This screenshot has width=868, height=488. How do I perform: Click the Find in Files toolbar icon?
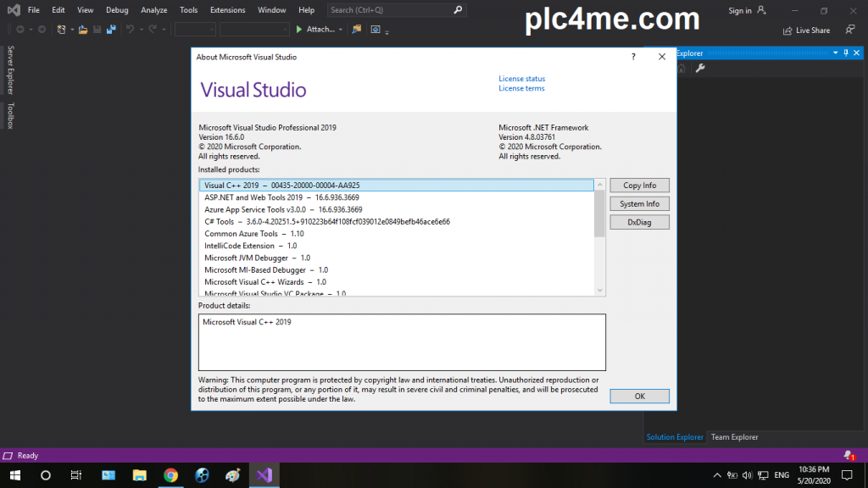pyautogui.click(x=356, y=30)
